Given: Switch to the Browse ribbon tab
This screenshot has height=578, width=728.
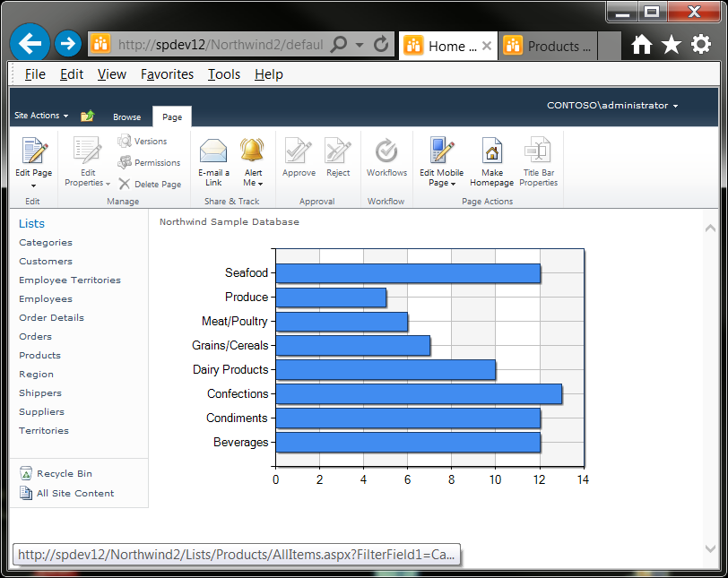Looking at the screenshot, I should click(x=126, y=116).
